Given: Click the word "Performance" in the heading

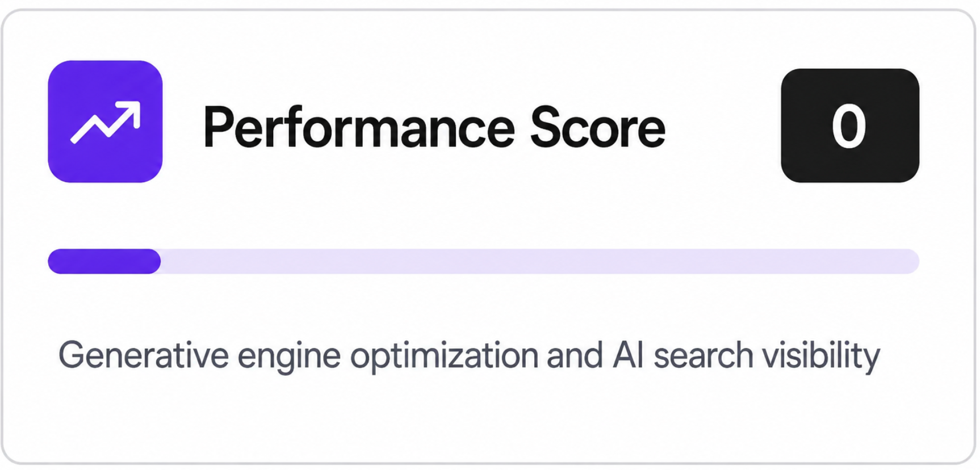Looking at the screenshot, I should [x=359, y=128].
